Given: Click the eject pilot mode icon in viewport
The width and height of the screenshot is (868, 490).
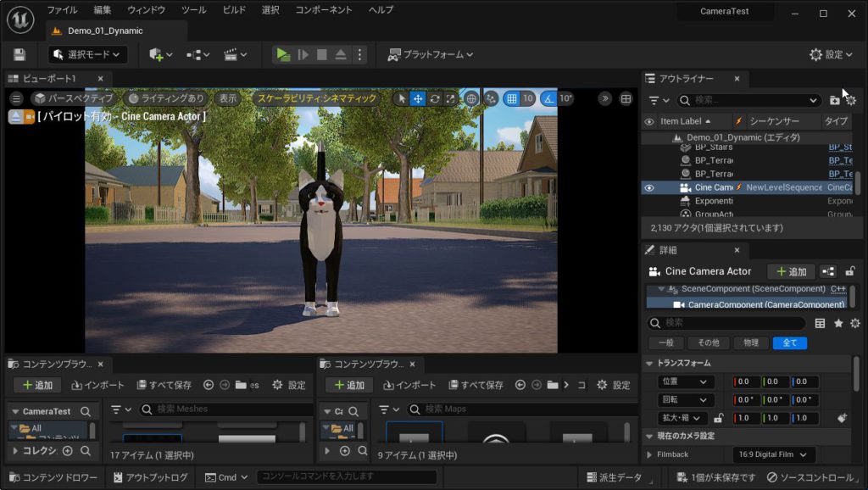Looking at the screenshot, I should click(15, 117).
